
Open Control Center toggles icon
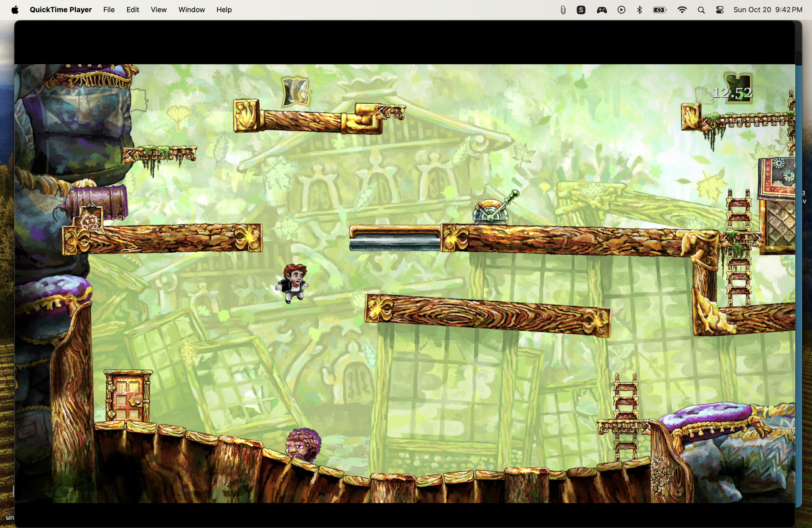point(720,10)
